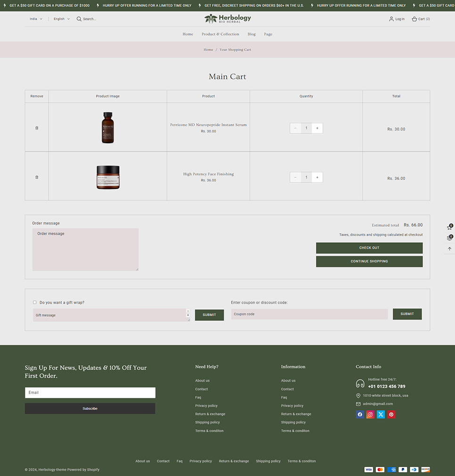Image resolution: width=455 pixels, height=476 pixels.
Task: Decrease quantity of High Potency Face Finishing
Action: [295, 177]
